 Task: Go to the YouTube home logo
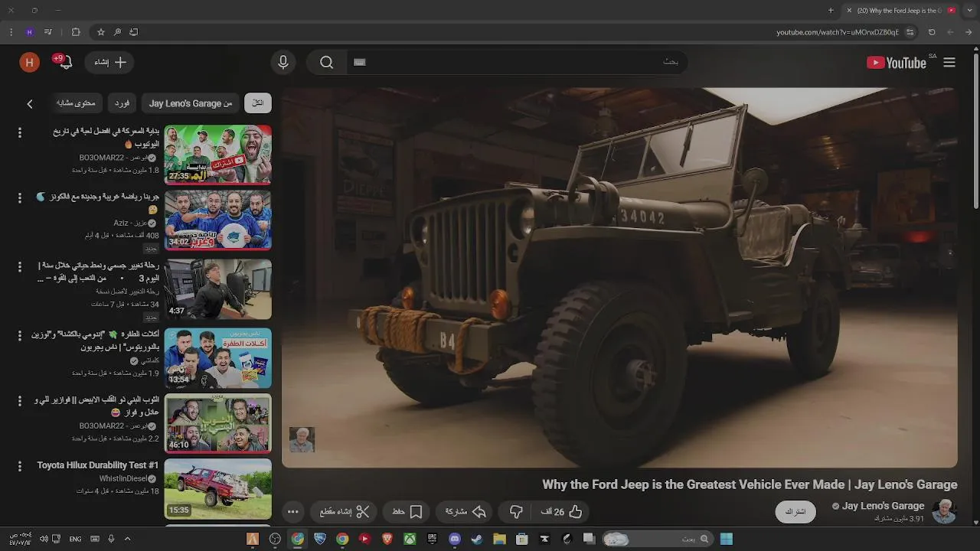tap(897, 63)
